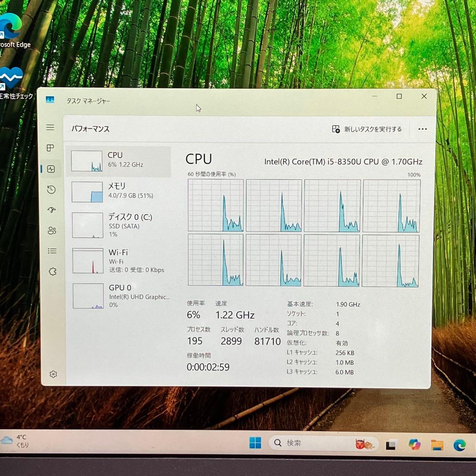The height and width of the screenshot is (476, 476).
Task: Click 新しいタスクを実行する button
Action: click(x=367, y=129)
